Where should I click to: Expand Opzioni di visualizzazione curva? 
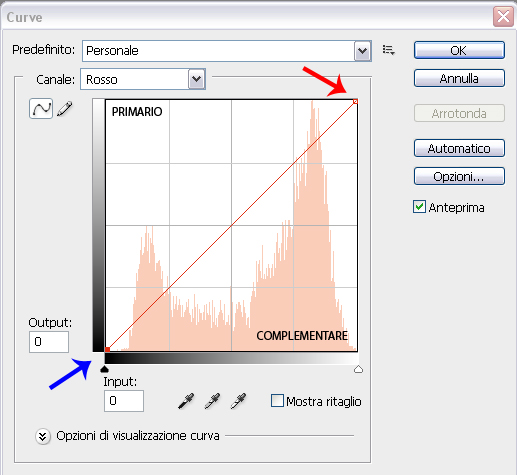click(43, 436)
